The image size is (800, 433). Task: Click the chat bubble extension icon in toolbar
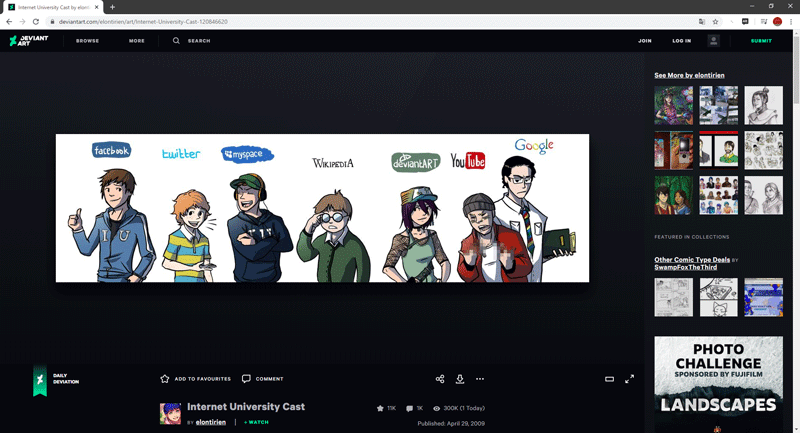[x=745, y=21]
